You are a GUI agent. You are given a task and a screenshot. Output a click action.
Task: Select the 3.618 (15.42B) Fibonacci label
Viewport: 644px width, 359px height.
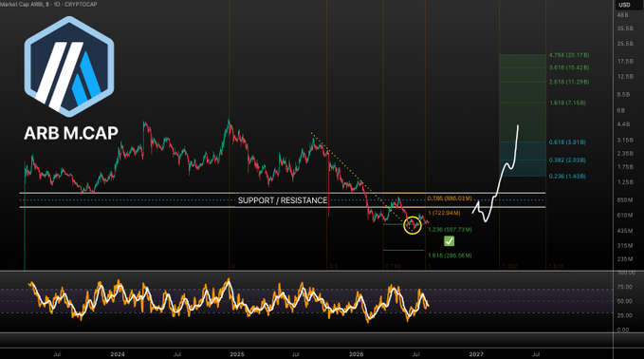[x=569, y=67]
